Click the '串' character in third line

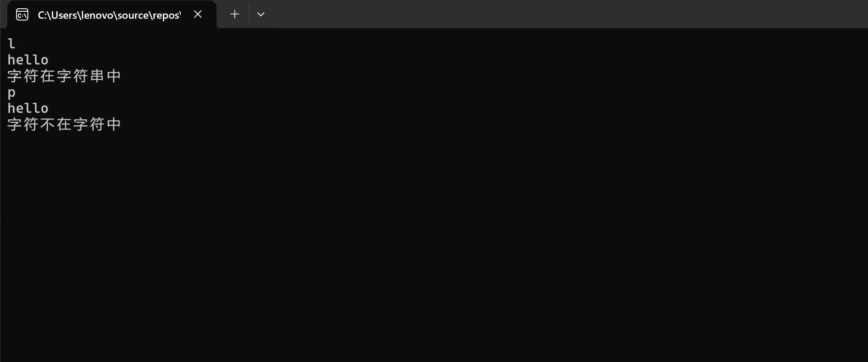tap(97, 76)
